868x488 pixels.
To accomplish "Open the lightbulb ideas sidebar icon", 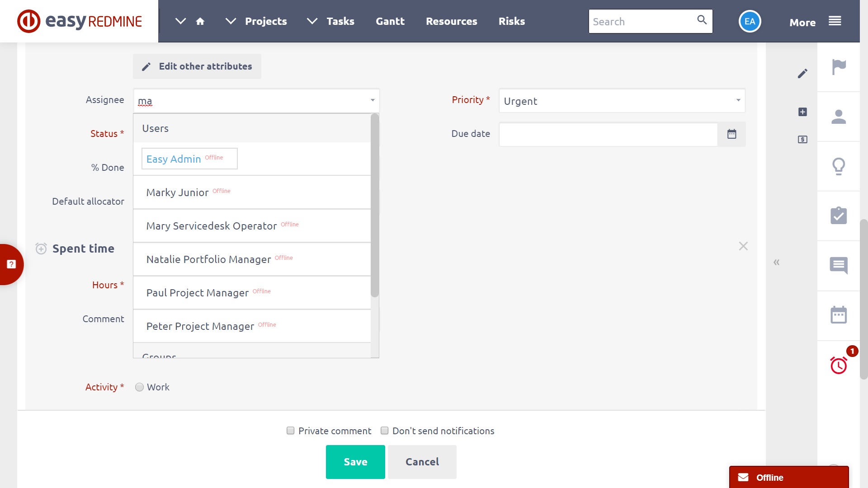I will [839, 166].
